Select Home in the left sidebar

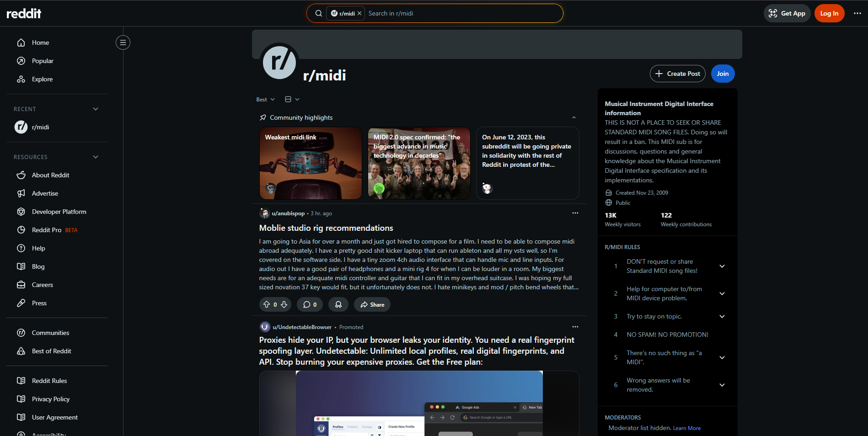[40, 42]
